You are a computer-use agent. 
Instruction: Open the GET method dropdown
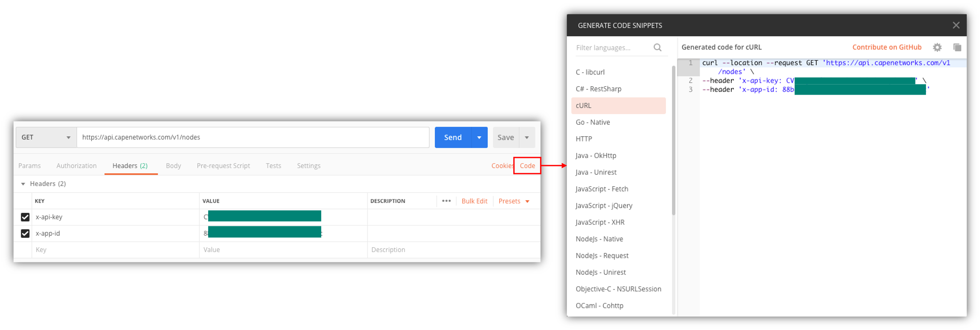coord(46,137)
